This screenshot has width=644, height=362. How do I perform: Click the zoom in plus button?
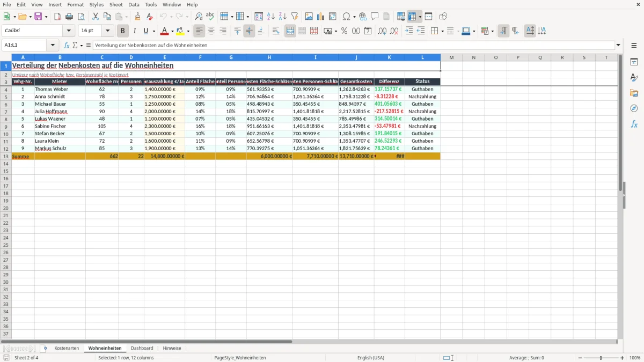click(622, 358)
